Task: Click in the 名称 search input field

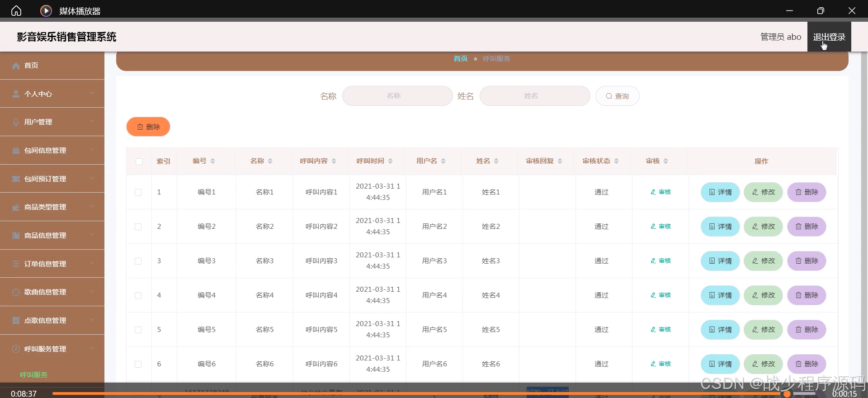Action: pyautogui.click(x=397, y=96)
